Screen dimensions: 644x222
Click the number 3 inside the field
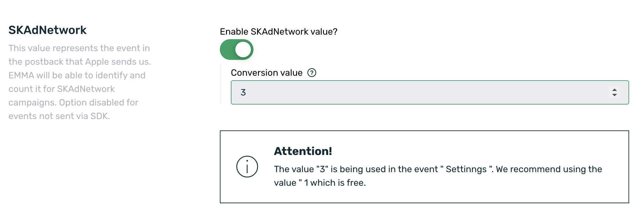coord(243,93)
